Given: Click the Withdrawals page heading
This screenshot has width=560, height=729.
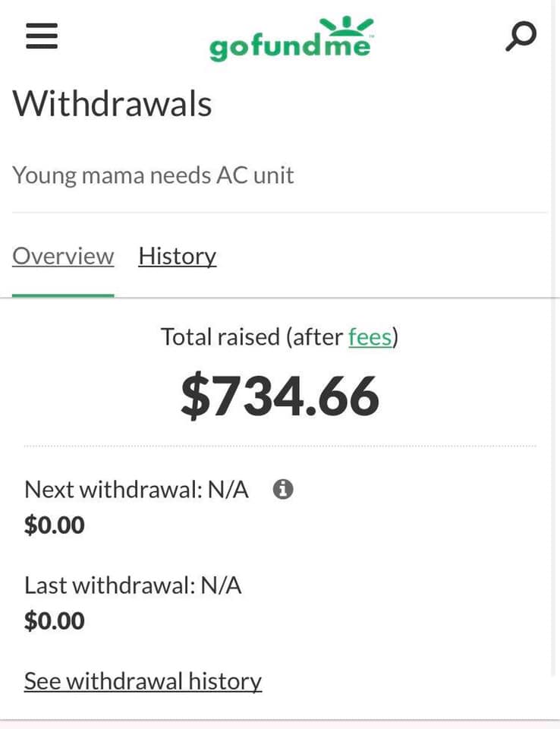Looking at the screenshot, I should 112,103.
